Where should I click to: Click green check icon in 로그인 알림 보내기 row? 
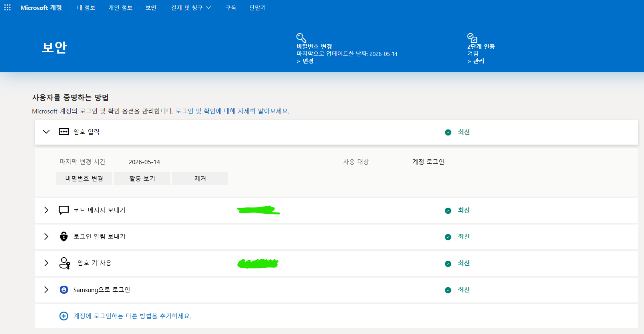point(448,237)
